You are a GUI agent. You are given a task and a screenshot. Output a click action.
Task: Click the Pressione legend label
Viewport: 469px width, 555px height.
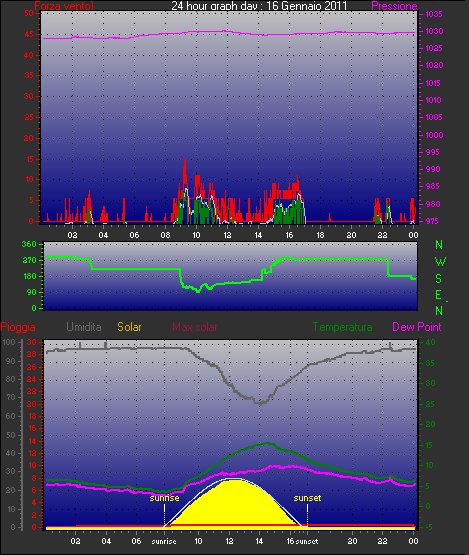pos(394,6)
